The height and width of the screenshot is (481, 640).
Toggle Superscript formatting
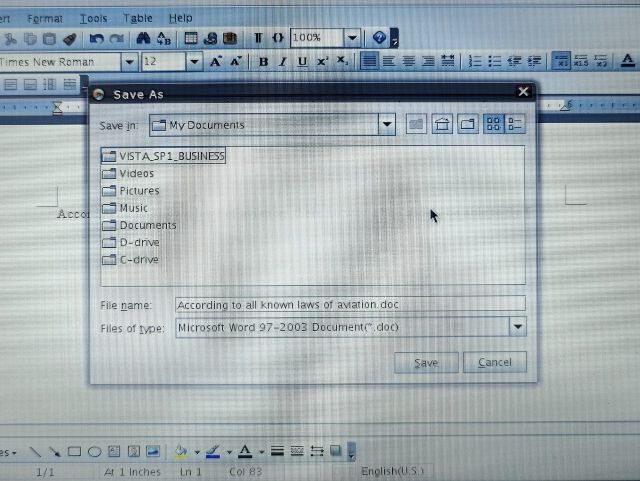[322, 61]
